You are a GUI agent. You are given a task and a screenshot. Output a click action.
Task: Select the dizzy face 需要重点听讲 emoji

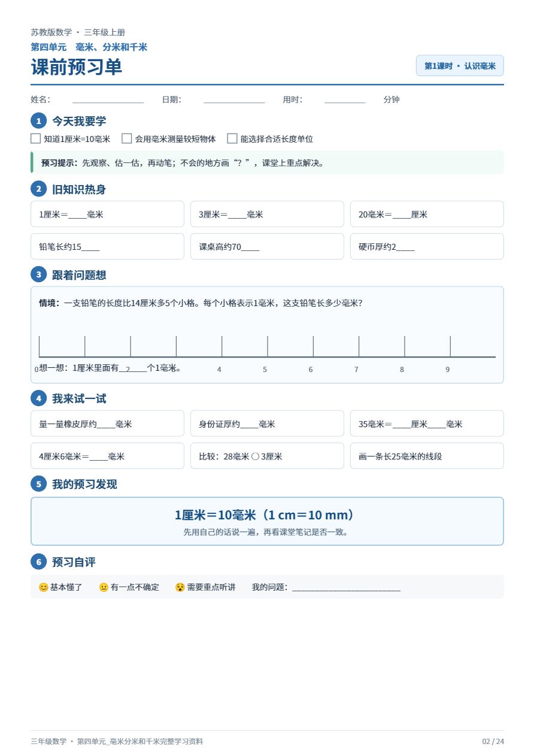pyautogui.click(x=180, y=587)
